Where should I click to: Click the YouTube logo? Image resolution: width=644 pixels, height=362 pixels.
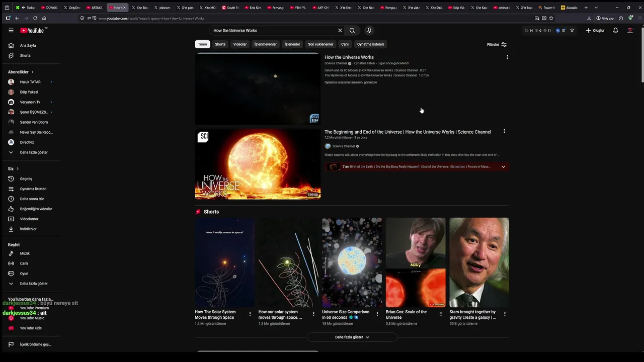(x=33, y=31)
